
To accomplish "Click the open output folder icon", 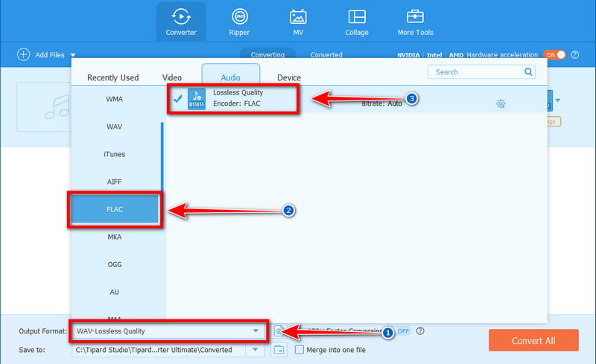I will [x=279, y=350].
